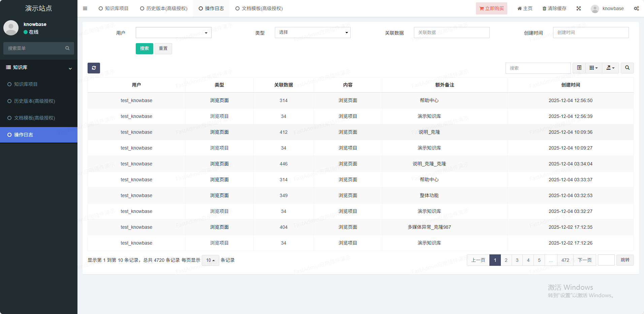Select 历史版本(高级授权) in sidebar
Viewport: 644px width, 314px height.
(34, 101)
